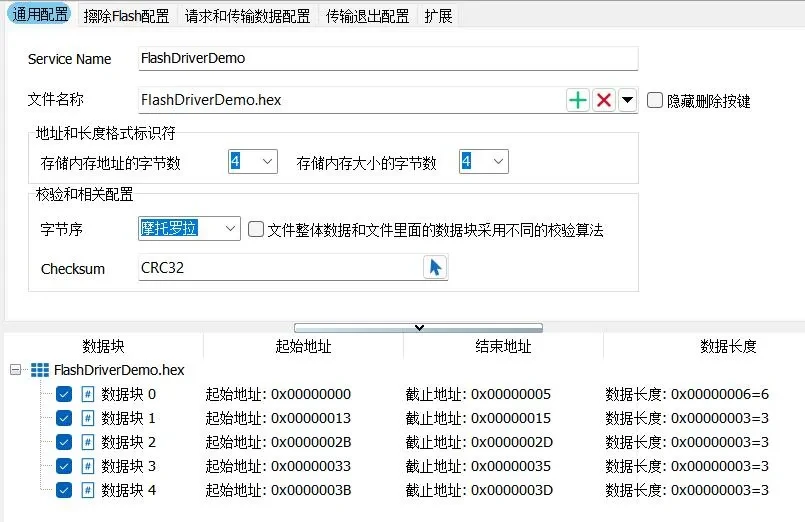Image resolution: width=805 pixels, height=522 pixels.
Task: Click the hash icon of 数据块 2
Action: [88, 442]
